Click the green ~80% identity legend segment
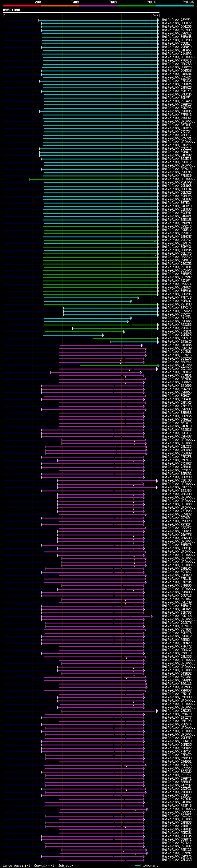Screen dimensions: 197x868 tap(137, 6)
